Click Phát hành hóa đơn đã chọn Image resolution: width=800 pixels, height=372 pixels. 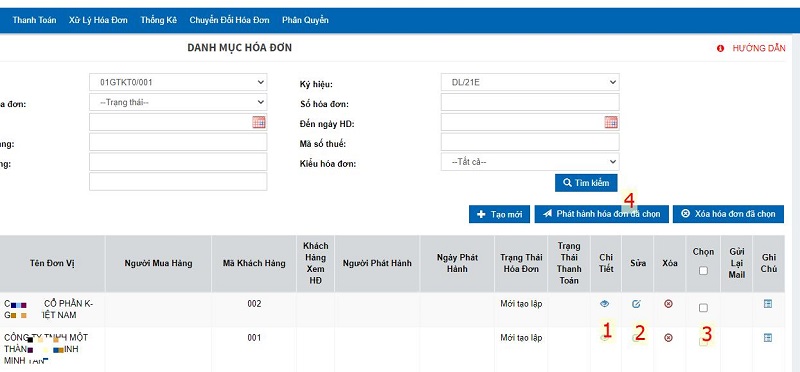pos(602,214)
